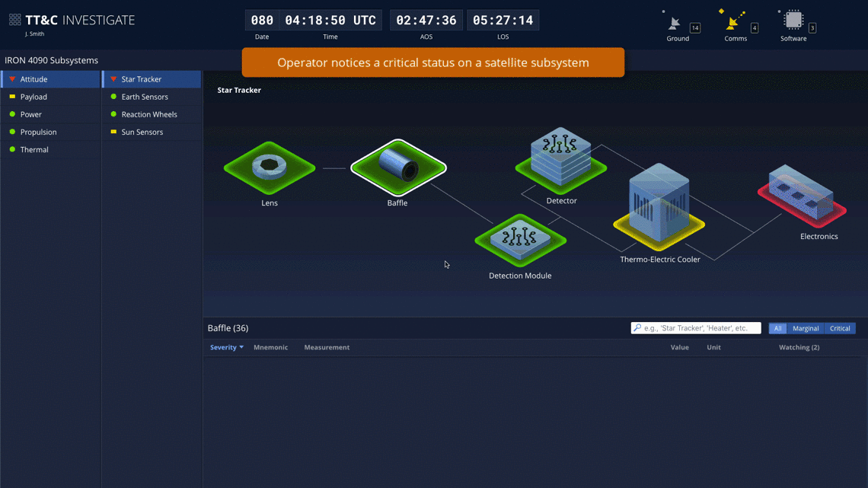
Task: Dismiss the critical status notification banner
Action: tap(432, 62)
